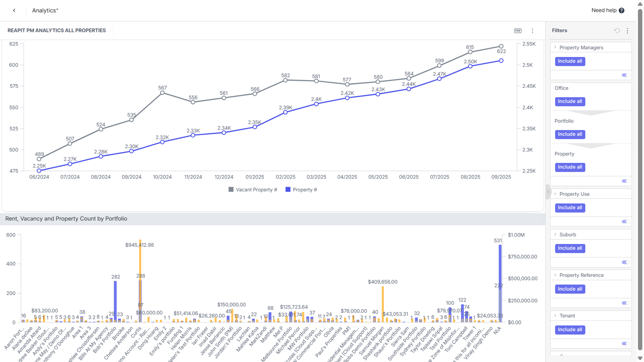The width and height of the screenshot is (644, 362).
Task: Click Rent, Vacancy and Property Count heading
Action: click(x=66, y=218)
